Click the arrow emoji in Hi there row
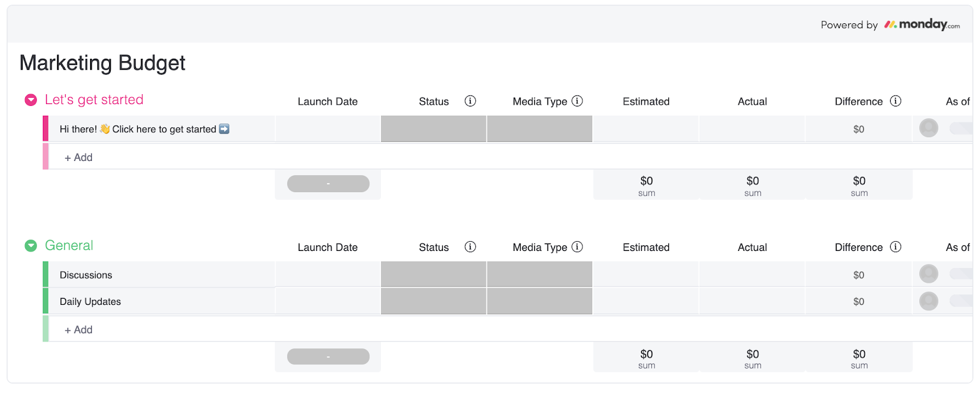The image size is (980, 393). pyautogui.click(x=224, y=129)
